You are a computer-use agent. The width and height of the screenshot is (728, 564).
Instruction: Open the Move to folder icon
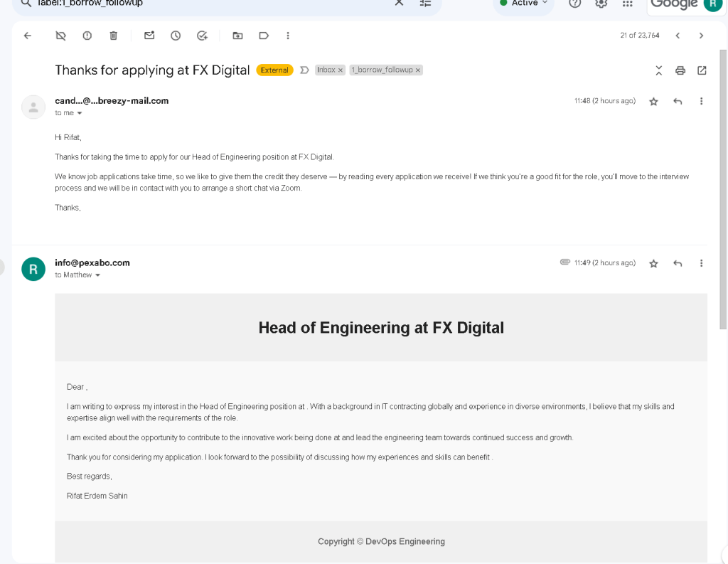coord(237,36)
